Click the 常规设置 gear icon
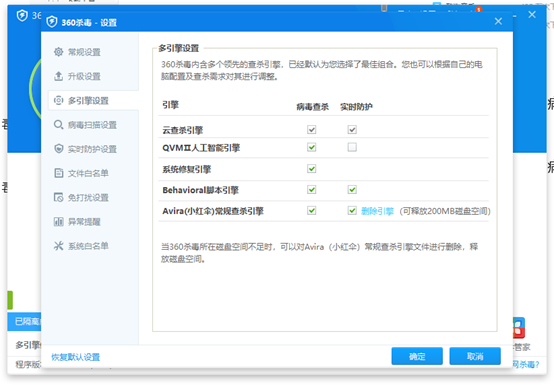 click(58, 52)
